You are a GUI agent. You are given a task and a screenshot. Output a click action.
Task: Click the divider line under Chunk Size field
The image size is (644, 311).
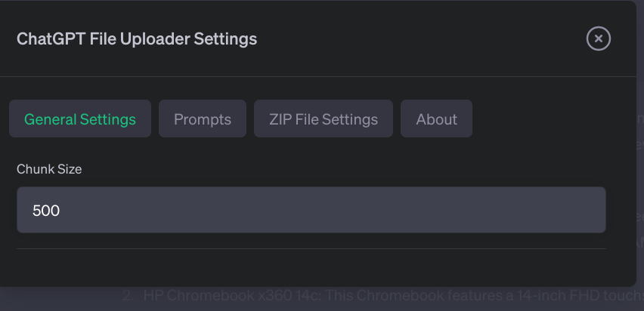pos(311,248)
